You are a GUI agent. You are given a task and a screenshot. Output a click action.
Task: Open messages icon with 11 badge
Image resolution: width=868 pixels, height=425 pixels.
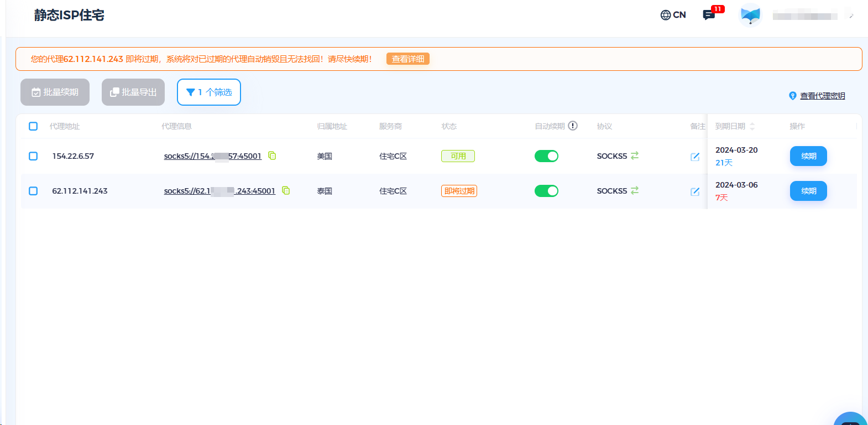coord(709,15)
